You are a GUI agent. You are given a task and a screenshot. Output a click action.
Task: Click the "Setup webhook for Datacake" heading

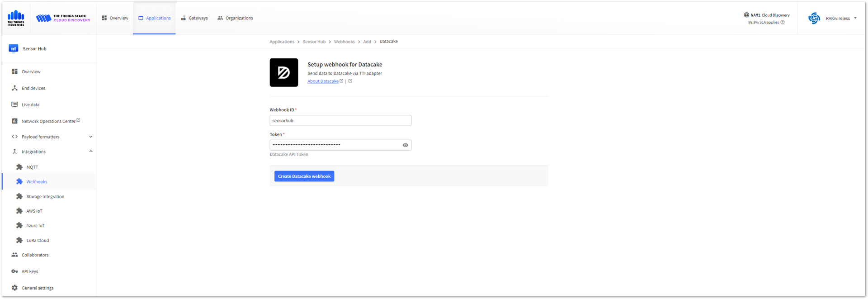pos(345,65)
